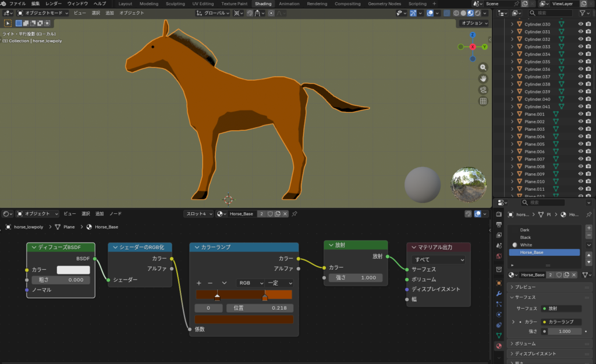This screenshot has height=364, width=596.
Task: Click the camera view gizmo icon
Action: tap(483, 90)
